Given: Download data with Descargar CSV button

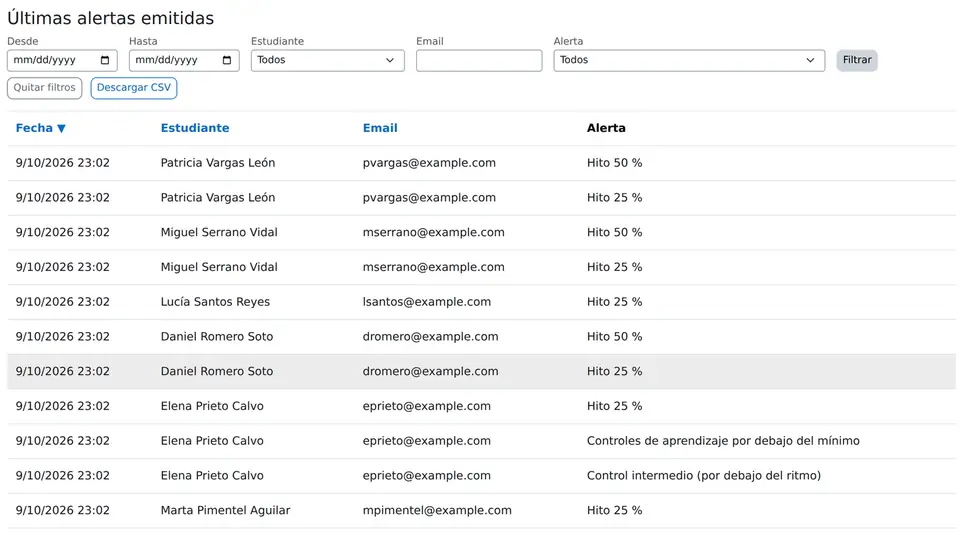Looking at the screenshot, I should [133, 88].
